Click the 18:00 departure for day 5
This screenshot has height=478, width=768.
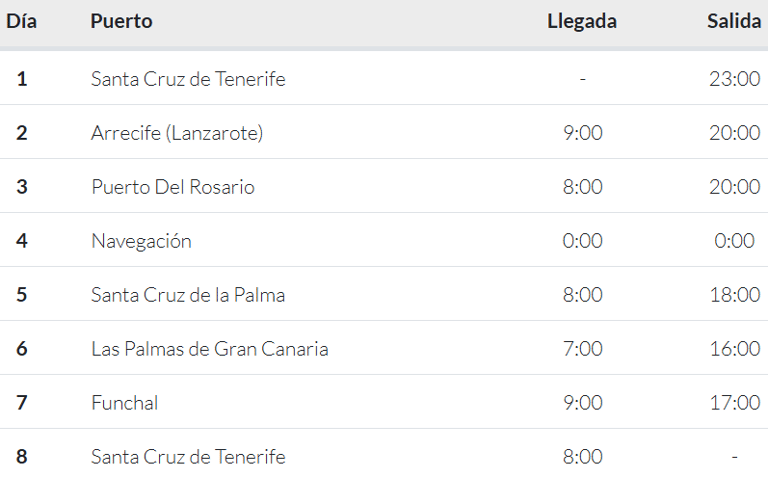coord(735,295)
